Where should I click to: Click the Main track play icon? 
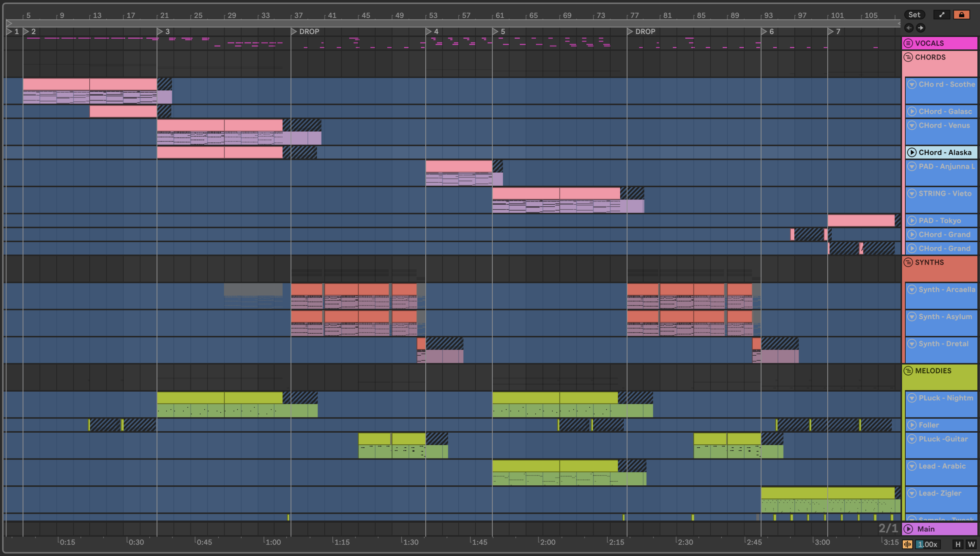pos(908,529)
